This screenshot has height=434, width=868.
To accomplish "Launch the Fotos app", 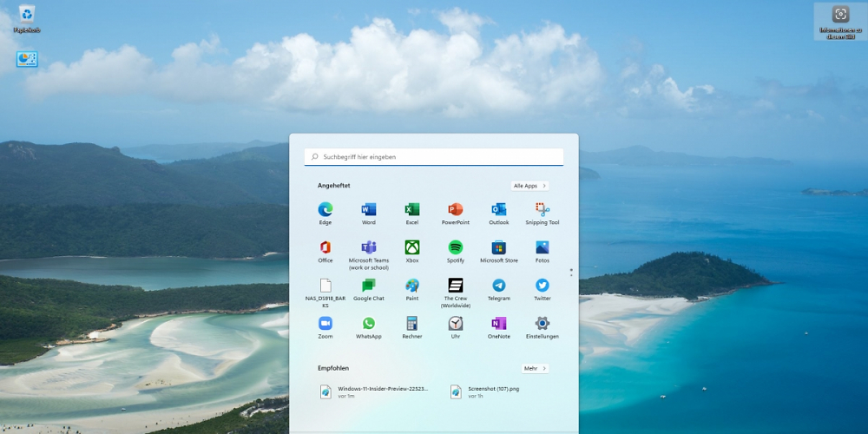I will [542, 252].
